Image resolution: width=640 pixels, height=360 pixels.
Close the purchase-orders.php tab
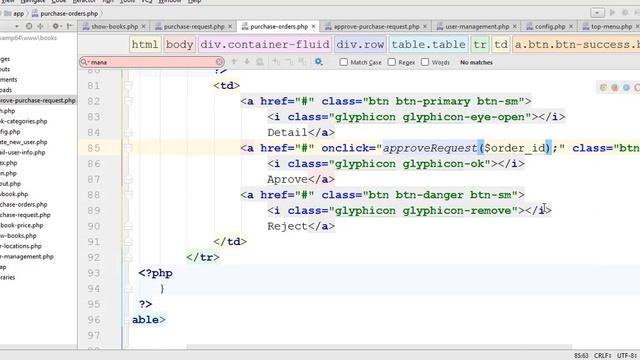point(313,26)
